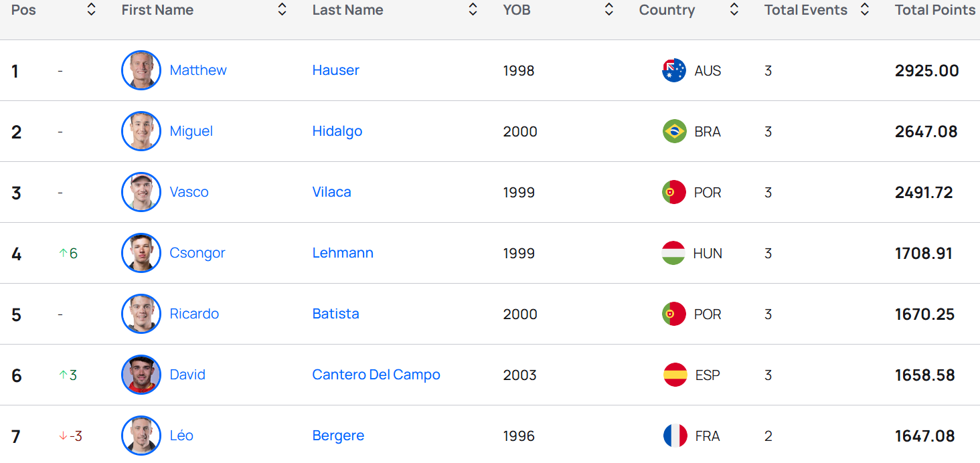This screenshot has width=980, height=463.
Task: Click the Brazil flag icon
Action: 674,131
